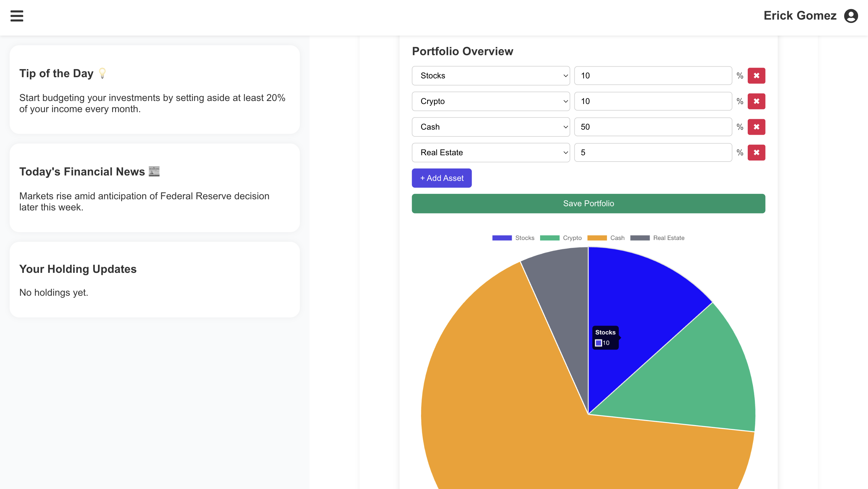Remove the Real Estate asset row
868x489 pixels.
tap(756, 152)
